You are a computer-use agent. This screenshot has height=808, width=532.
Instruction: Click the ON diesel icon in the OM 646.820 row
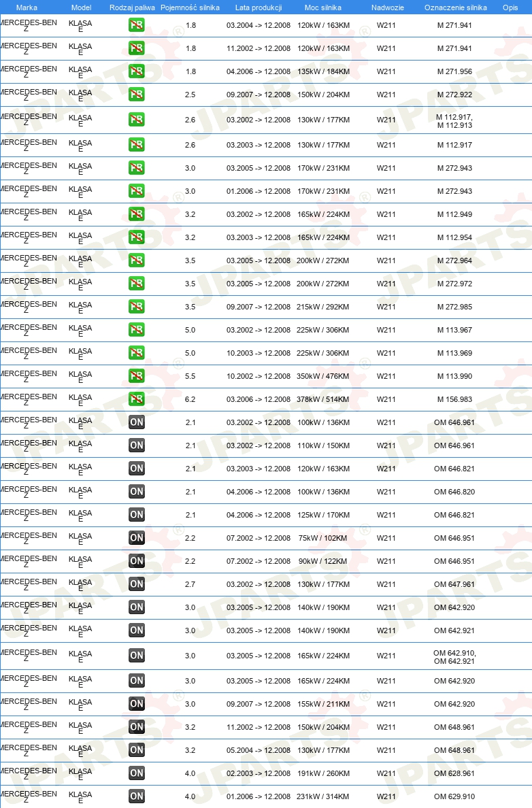[137, 492]
